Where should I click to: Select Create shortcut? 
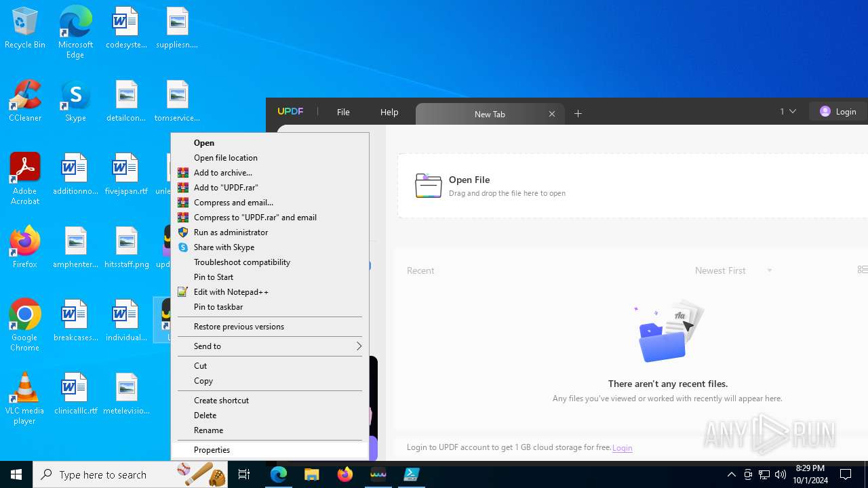[270, 401]
